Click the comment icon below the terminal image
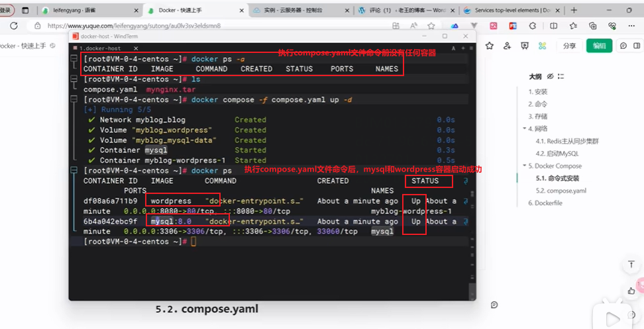This screenshot has width=644, height=329. coord(494,305)
